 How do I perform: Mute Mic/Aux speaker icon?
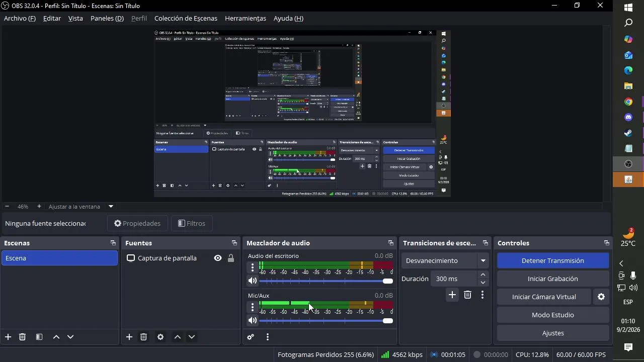(x=253, y=320)
